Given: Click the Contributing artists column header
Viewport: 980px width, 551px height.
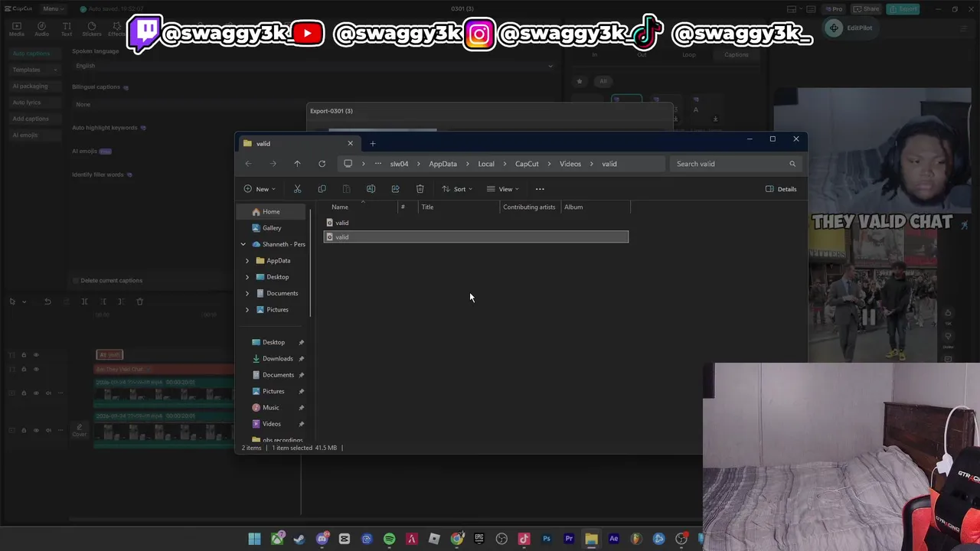Looking at the screenshot, I should (529, 207).
